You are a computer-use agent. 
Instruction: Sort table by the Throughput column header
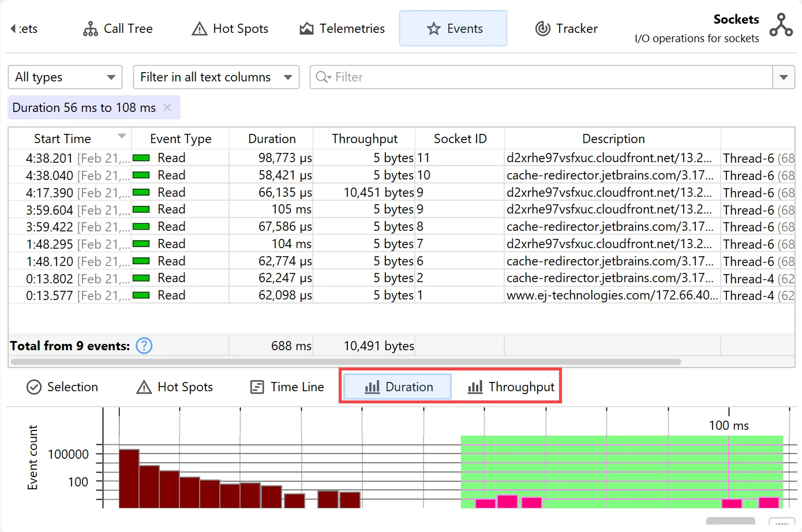point(364,139)
